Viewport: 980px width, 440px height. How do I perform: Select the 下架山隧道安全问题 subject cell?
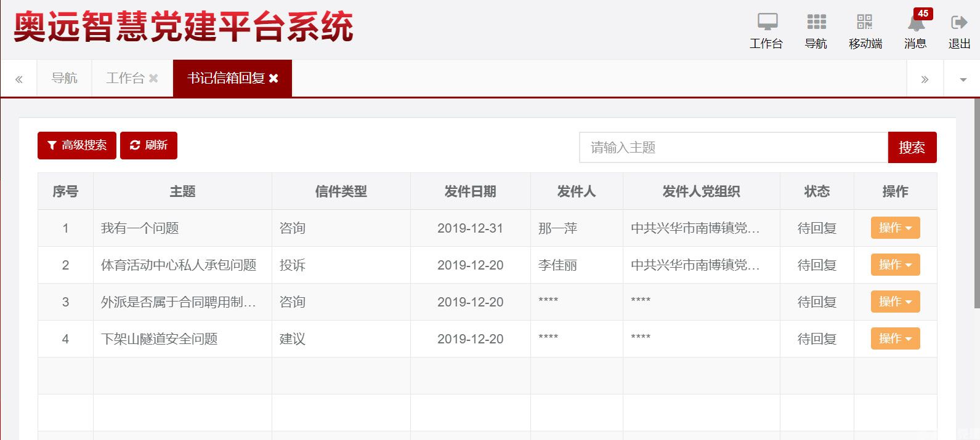click(x=182, y=339)
